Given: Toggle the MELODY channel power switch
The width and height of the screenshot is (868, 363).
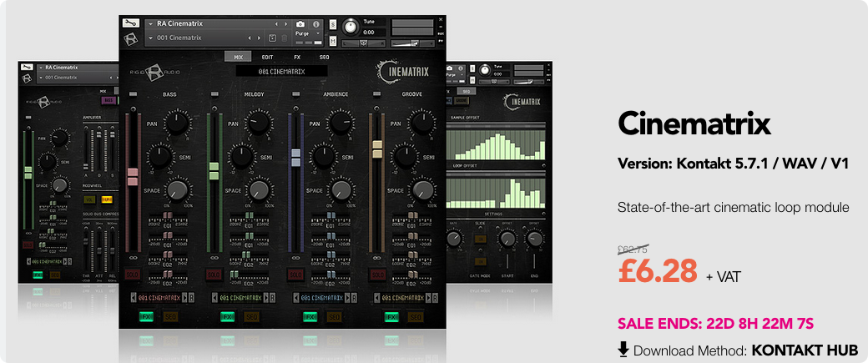Looking at the screenshot, I should (x=214, y=94).
